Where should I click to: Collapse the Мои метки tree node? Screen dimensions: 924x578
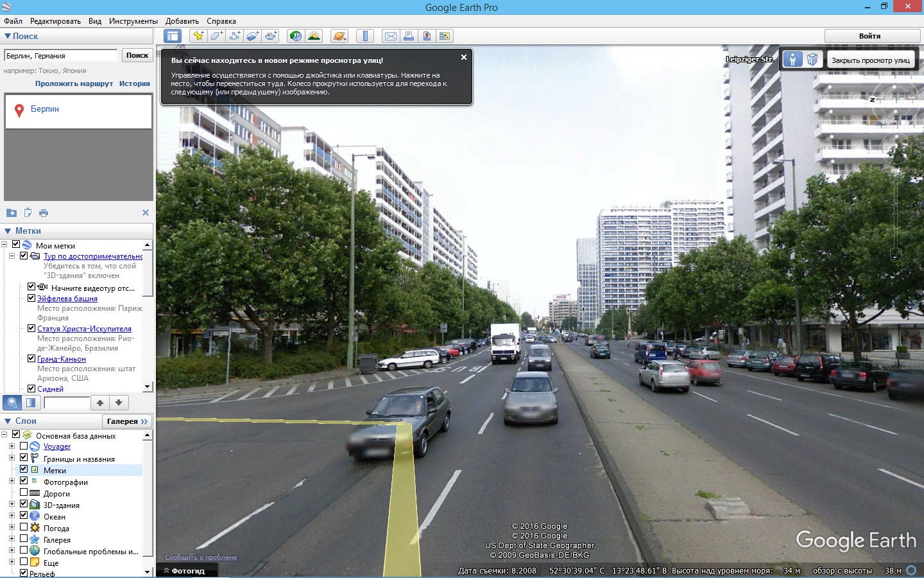pyautogui.click(x=4, y=245)
